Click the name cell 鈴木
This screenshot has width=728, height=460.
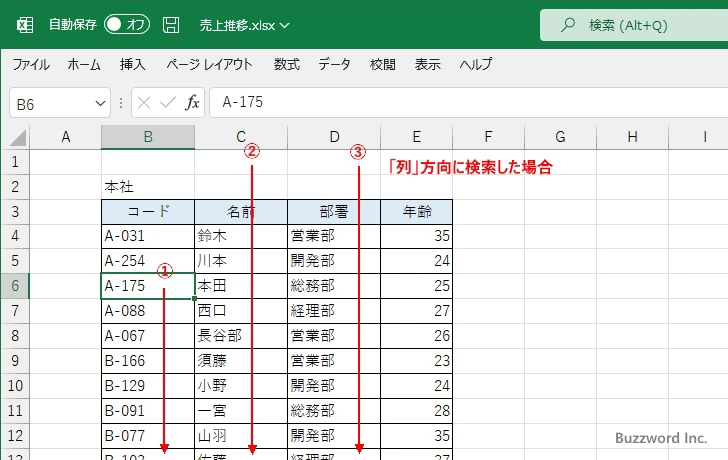click(x=241, y=236)
